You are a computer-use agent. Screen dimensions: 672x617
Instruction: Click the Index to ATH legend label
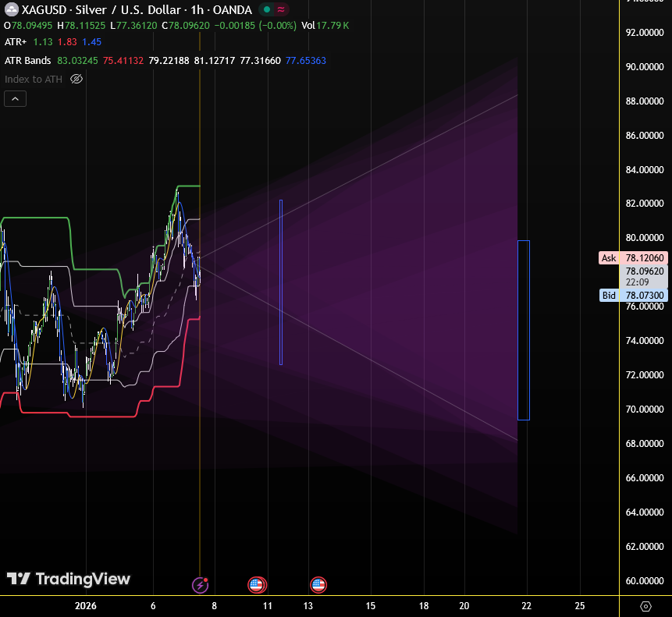[x=34, y=80]
